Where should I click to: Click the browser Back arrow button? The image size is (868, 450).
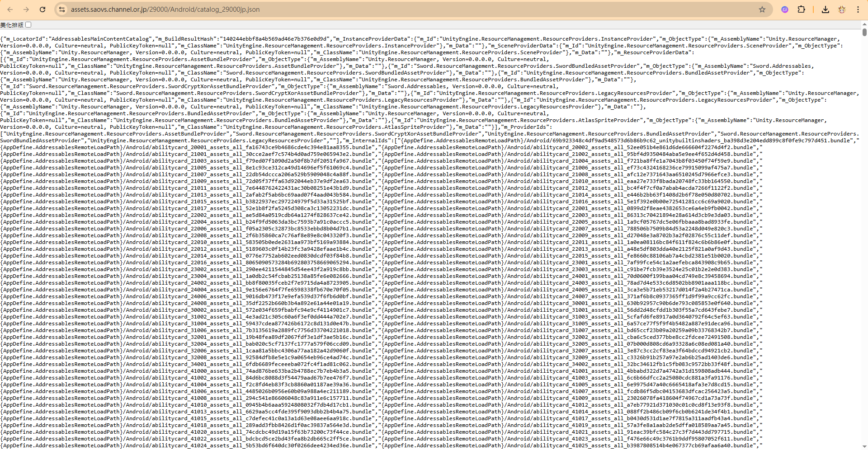pyautogui.click(x=10, y=9)
